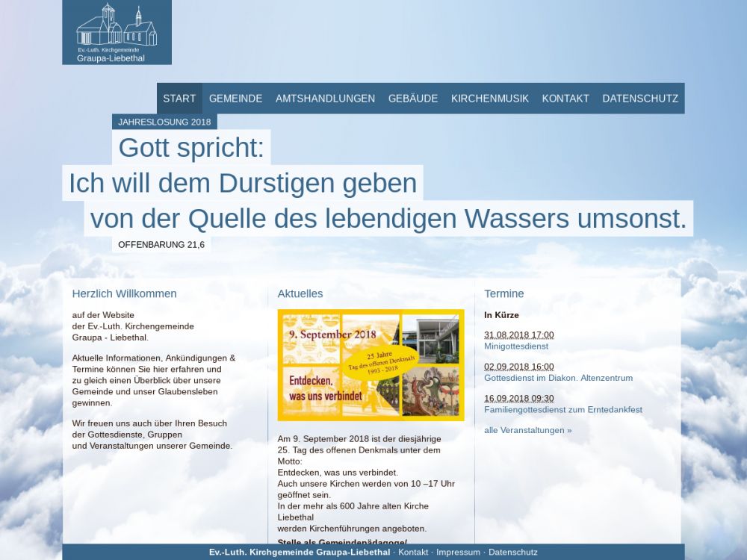Image resolution: width=747 pixels, height=560 pixels.
Task: Open the Datenschutz footer link
Action: pos(512,553)
